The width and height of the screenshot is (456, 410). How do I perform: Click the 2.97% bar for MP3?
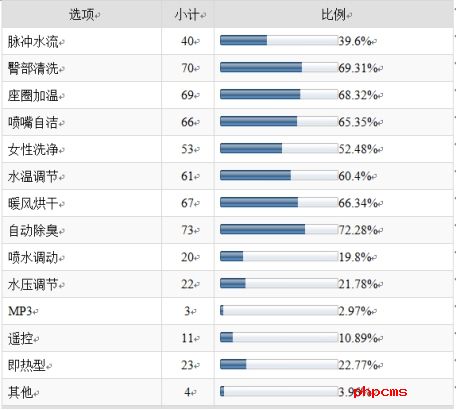tap(279, 310)
